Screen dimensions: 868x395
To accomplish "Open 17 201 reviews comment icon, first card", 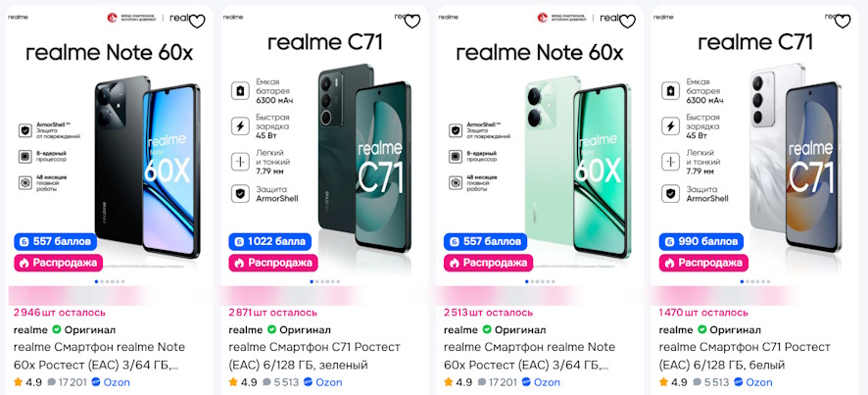I will pyautogui.click(x=52, y=382).
